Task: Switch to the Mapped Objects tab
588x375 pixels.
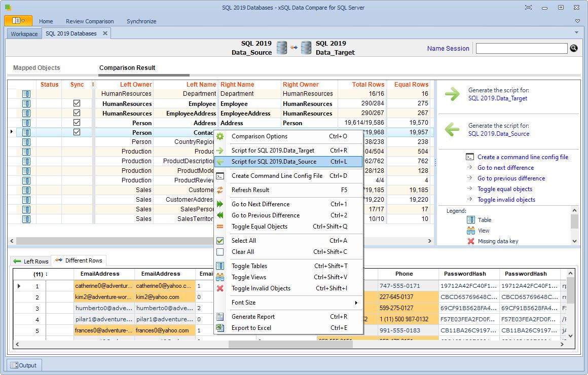Action: (x=36, y=68)
